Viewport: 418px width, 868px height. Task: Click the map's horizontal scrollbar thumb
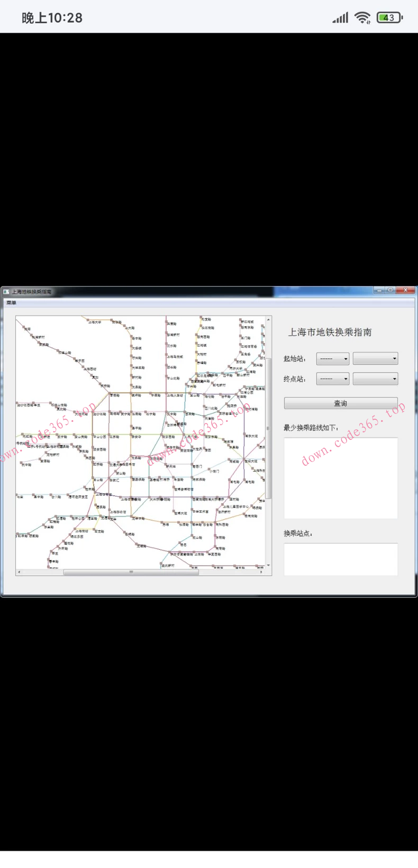tap(131, 572)
